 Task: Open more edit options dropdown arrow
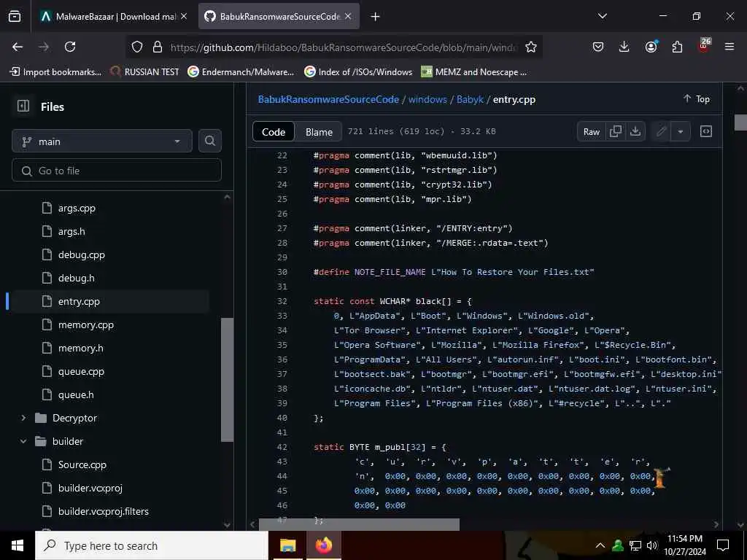point(681,131)
